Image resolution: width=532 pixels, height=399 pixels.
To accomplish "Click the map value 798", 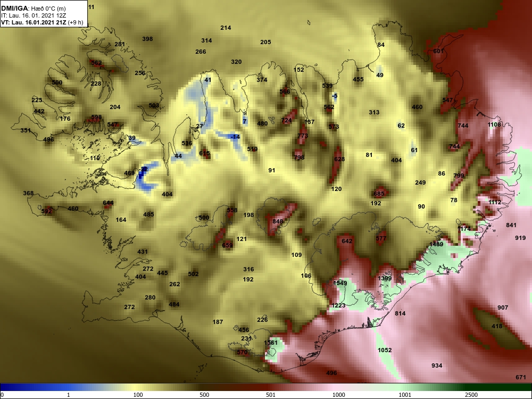I will coord(299,157).
